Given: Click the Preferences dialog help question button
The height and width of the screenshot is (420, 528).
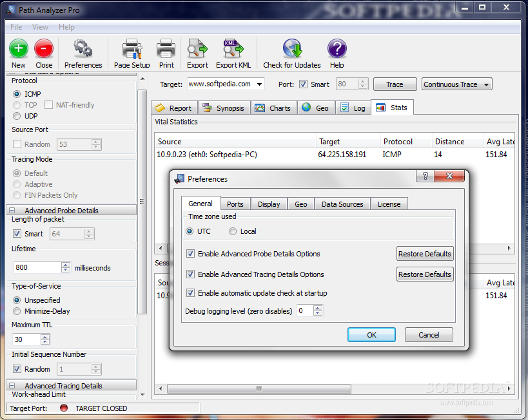Looking at the screenshot, I should (x=425, y=176).
